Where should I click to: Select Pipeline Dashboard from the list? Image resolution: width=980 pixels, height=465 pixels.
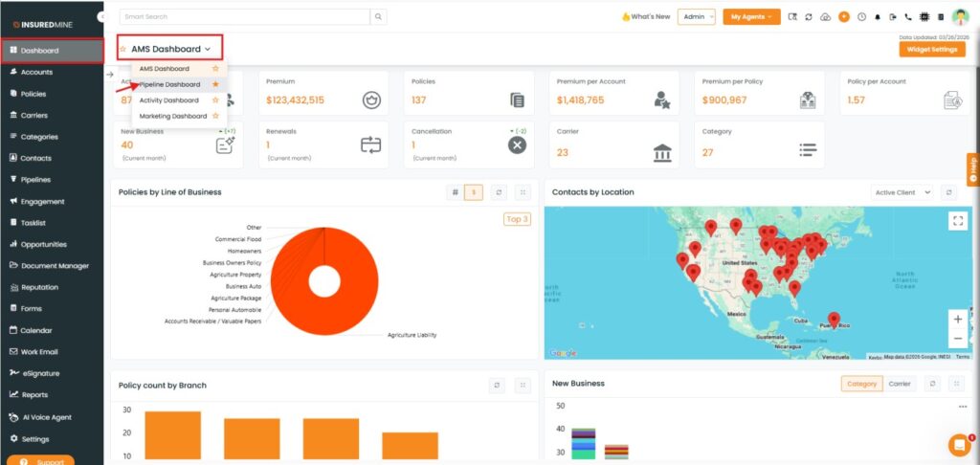tap(170, 84)
